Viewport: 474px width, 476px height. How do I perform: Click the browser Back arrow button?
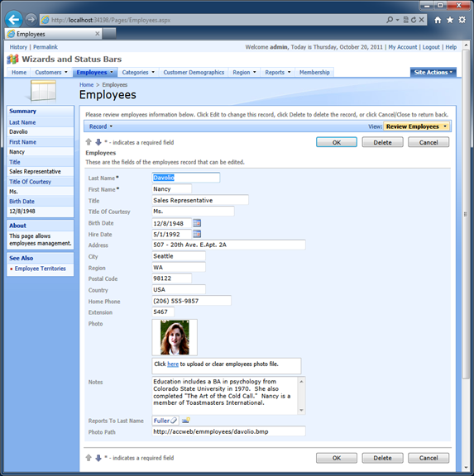click(x=14, y=20)
